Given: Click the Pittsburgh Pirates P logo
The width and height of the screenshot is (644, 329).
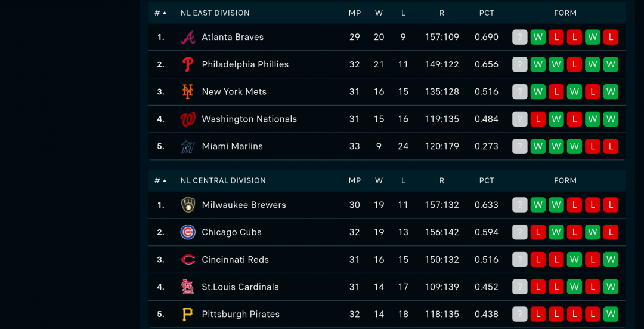Looking at the screenshot, I should [188, 314].
